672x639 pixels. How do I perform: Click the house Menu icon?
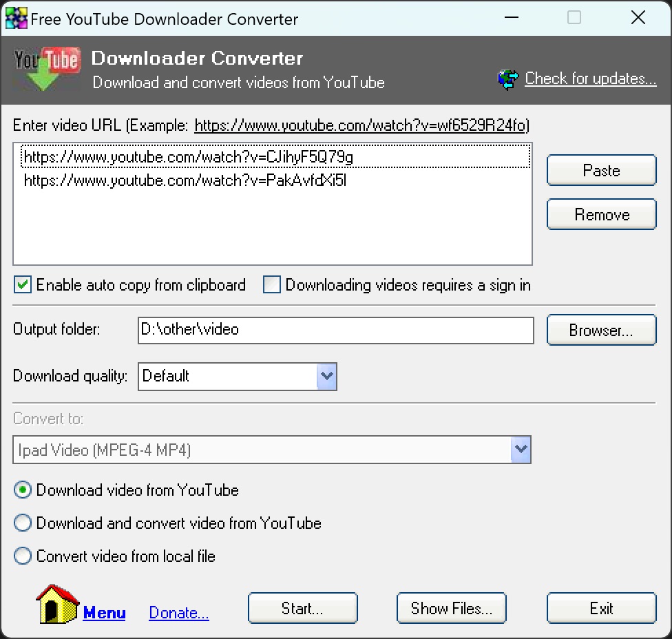[x=57, y=604]
